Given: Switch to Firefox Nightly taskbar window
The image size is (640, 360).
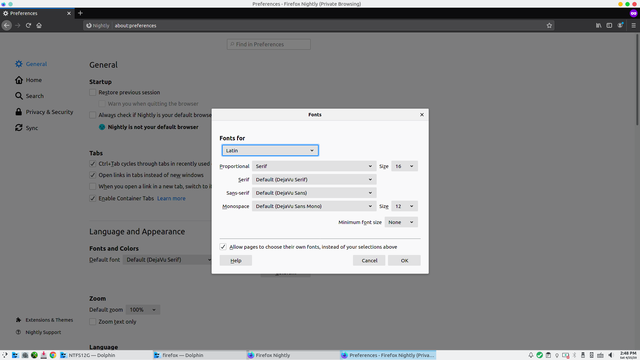Looking at the screenshot, I should tap(293, 355).
